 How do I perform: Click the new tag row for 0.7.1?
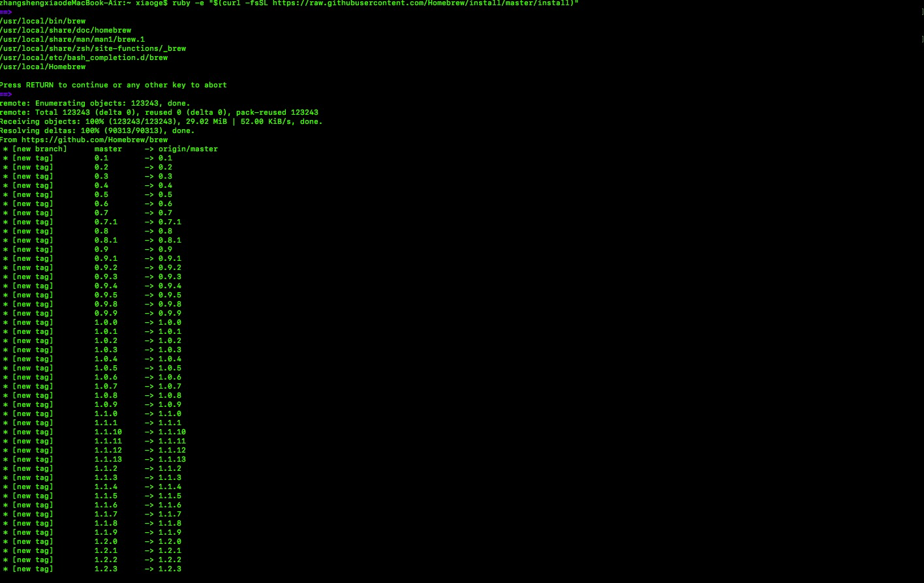click(92, 222)
